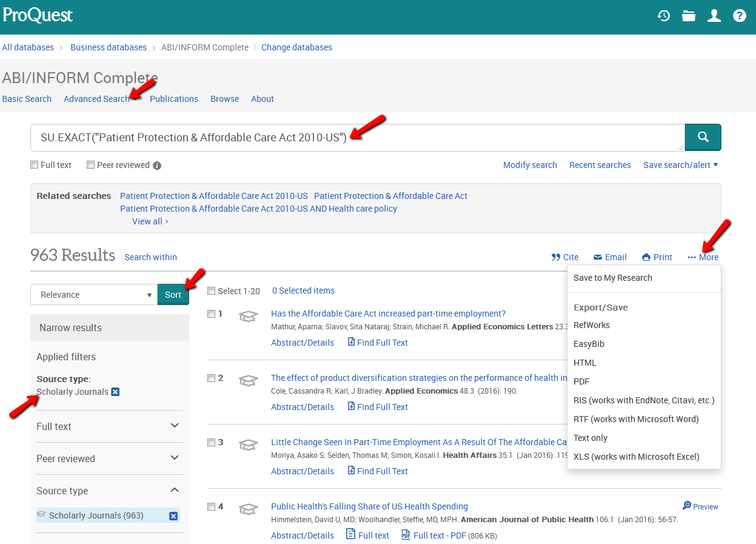
Task: Click the magnifying glass search button
Action: click(703, 137)
